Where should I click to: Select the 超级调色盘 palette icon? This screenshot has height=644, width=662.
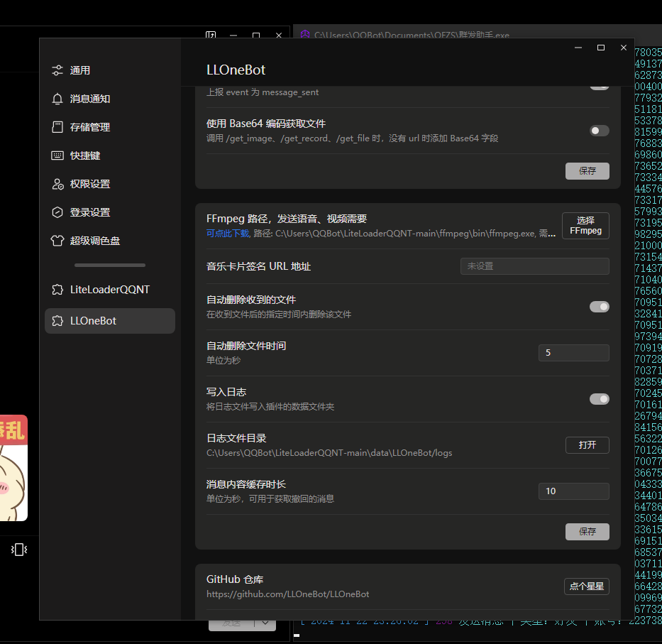[57, 241]
